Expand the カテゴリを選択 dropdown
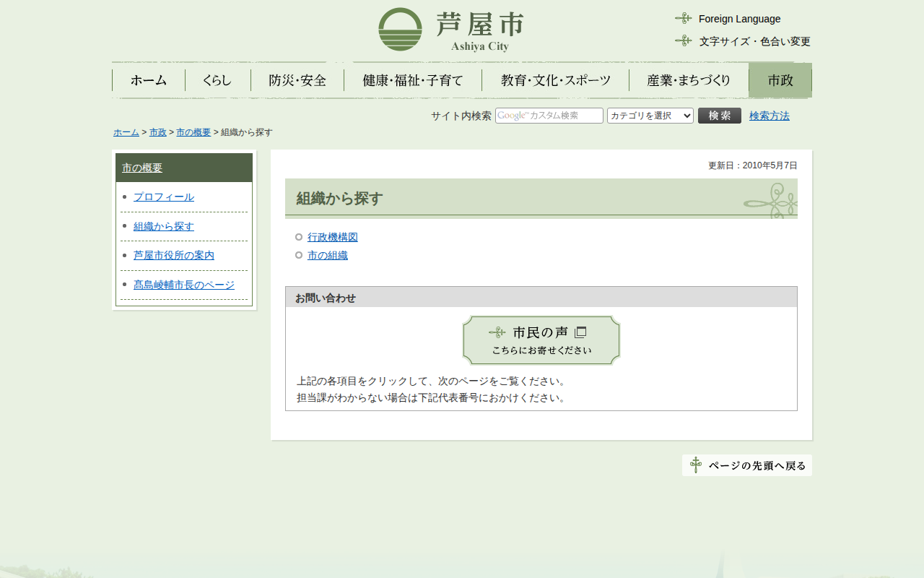 650,116
